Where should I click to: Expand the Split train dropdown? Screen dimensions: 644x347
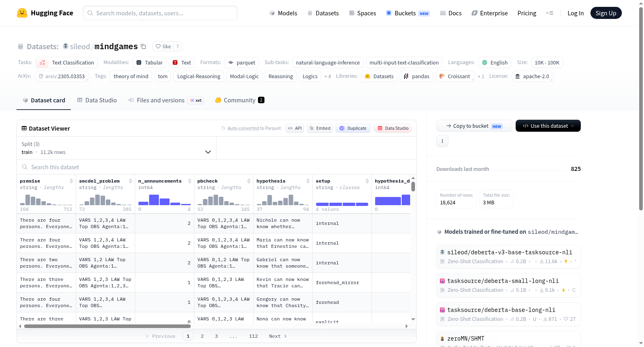click(x=117, y=148)
